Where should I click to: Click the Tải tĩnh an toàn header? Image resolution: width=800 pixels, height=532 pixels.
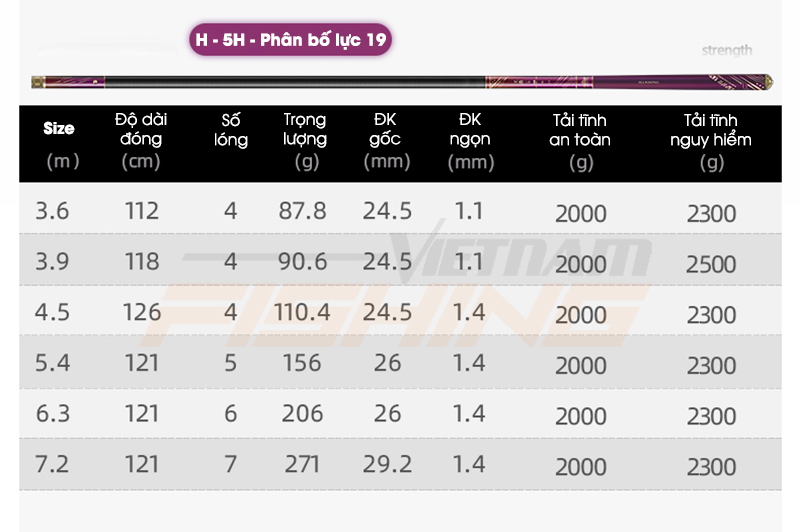click(x=580, y=141)
